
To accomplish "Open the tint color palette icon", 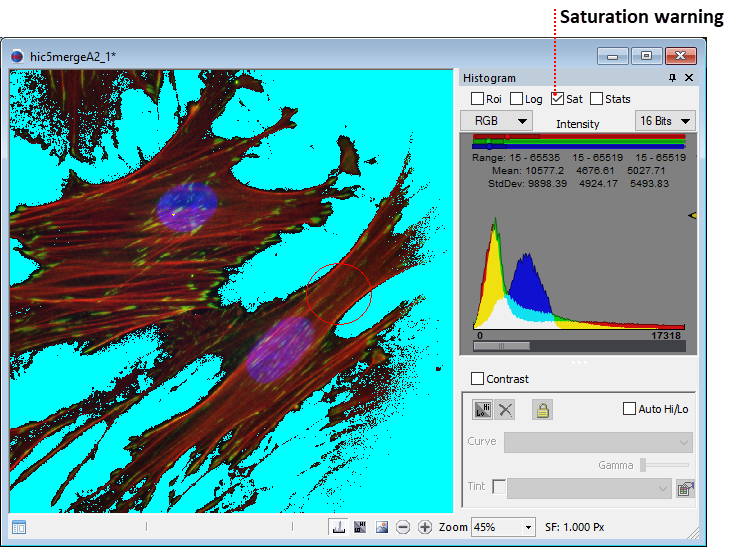I will click(x=685, y=488).
